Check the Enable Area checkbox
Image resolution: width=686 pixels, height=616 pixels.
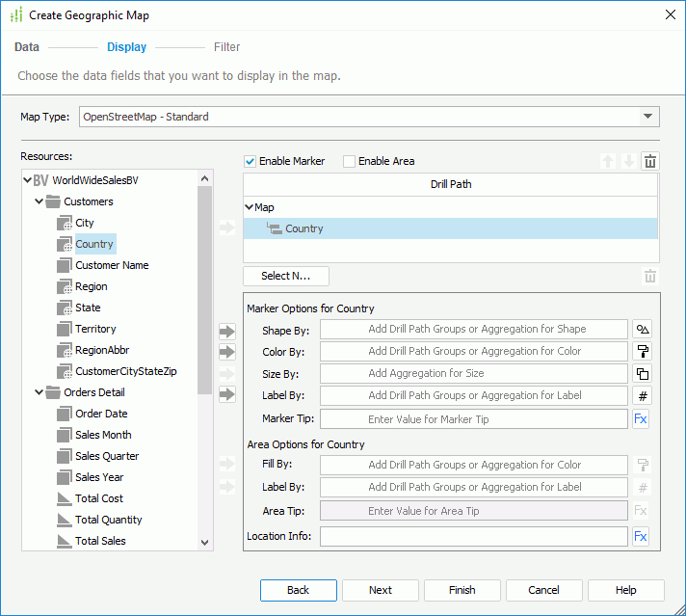[x=349, y=161]
